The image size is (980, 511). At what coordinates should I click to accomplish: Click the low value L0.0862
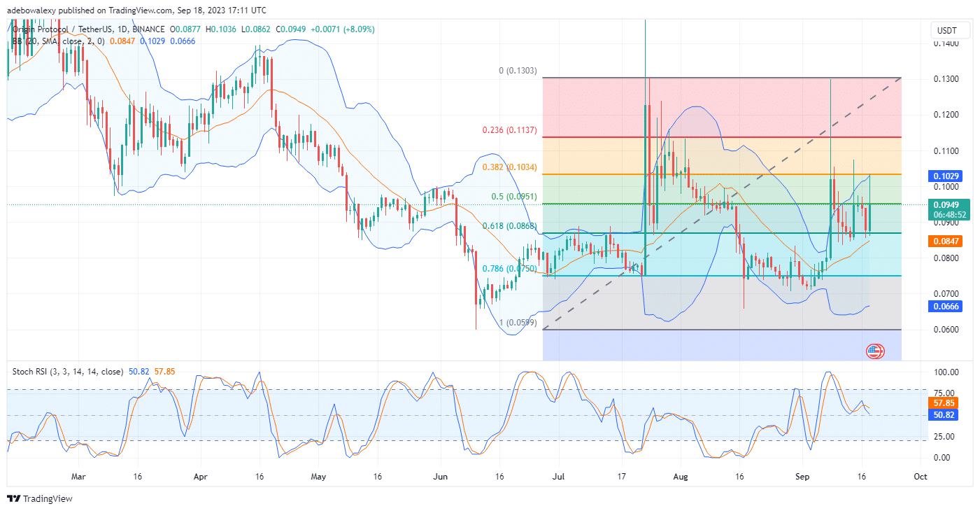click(x=257, y=29)
